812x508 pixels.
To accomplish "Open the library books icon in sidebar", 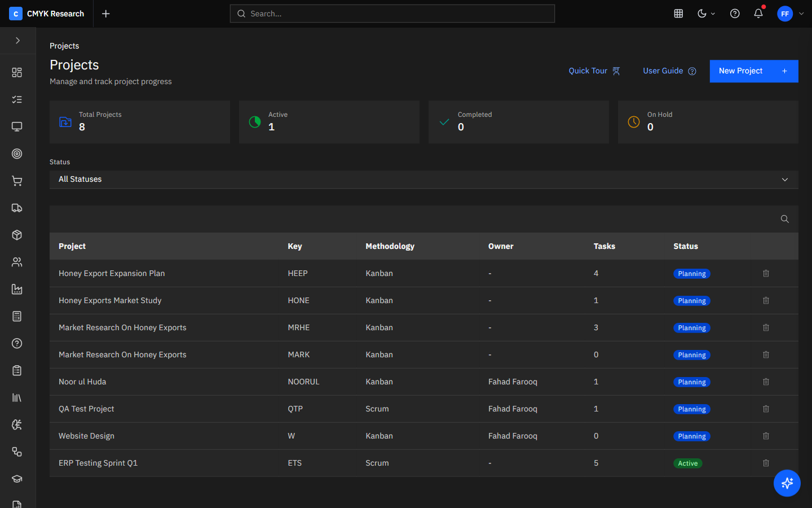I will (x=17, y=397).
